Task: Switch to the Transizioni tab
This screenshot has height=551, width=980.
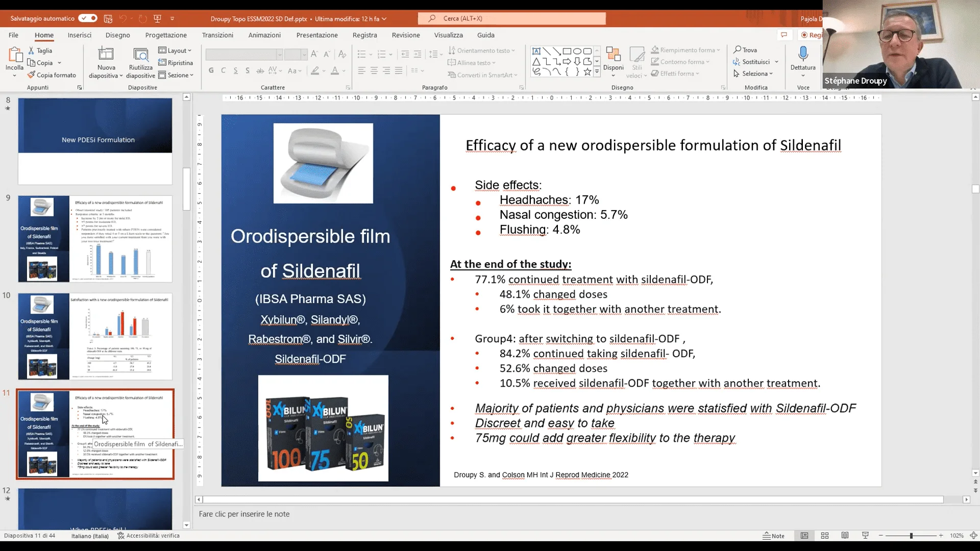Action: pos(217,35)
